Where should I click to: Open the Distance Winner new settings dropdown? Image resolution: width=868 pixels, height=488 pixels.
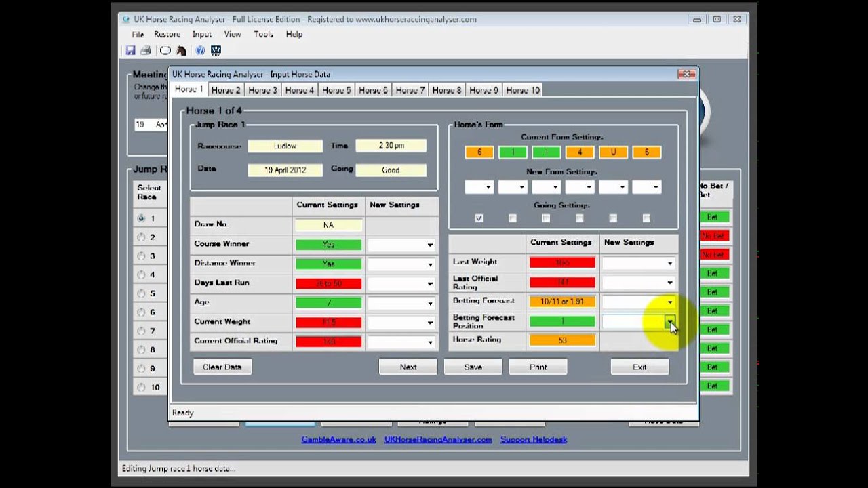tap(430, 264)
